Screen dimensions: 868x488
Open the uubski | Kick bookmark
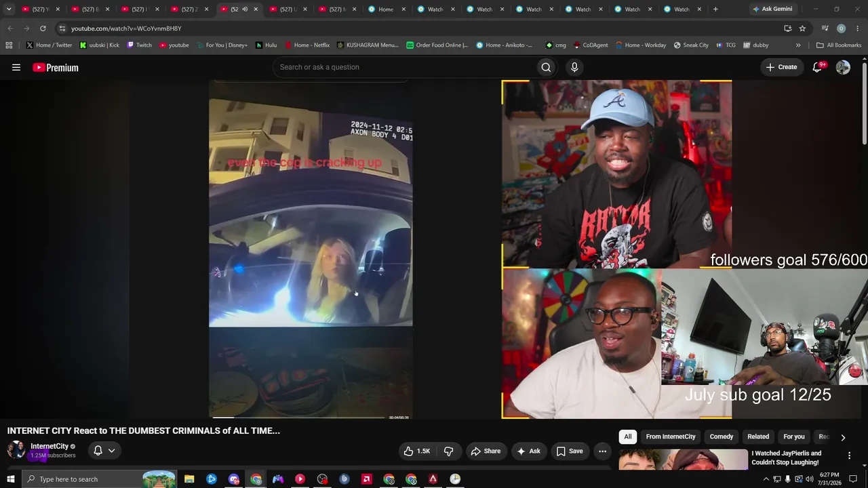[99, 45]
